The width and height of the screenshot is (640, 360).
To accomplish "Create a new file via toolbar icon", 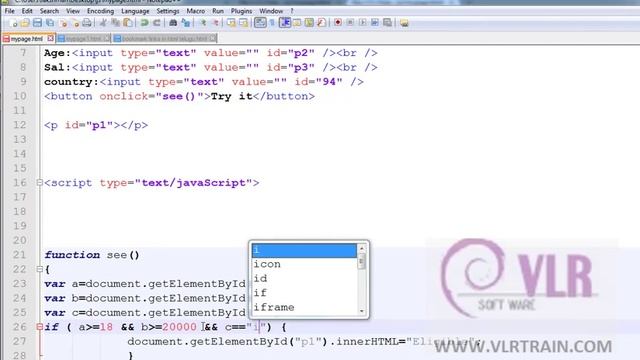I will click(12, 22).
